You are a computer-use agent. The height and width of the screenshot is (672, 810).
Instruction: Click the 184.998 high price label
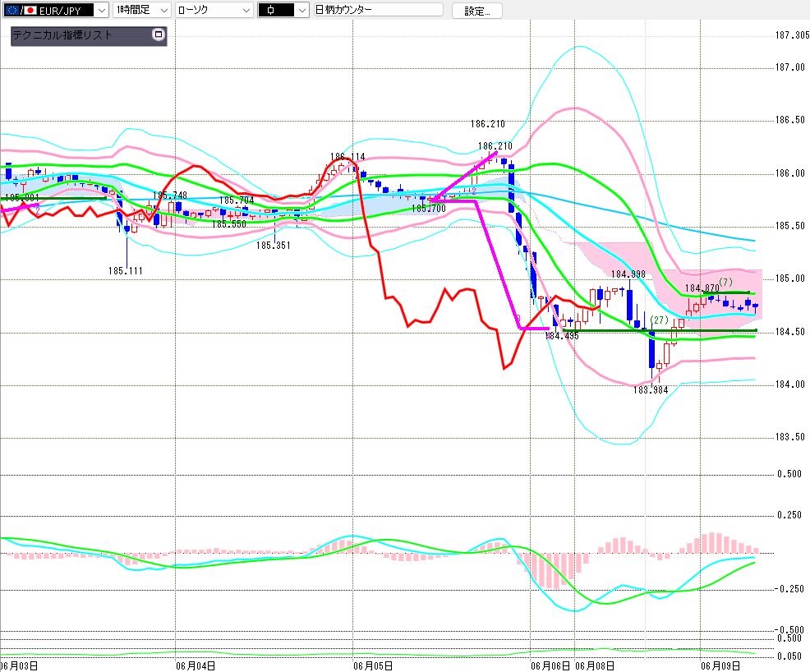point(628,274)
